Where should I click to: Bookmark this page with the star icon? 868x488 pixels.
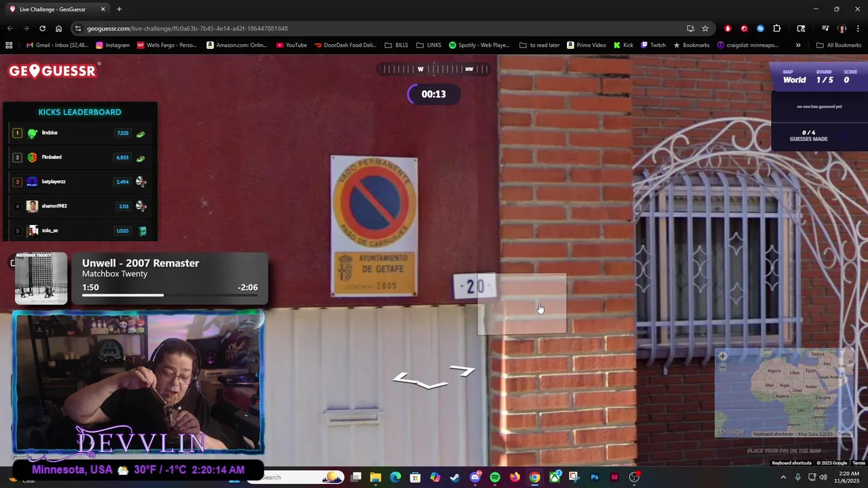[x=705, y=28]
